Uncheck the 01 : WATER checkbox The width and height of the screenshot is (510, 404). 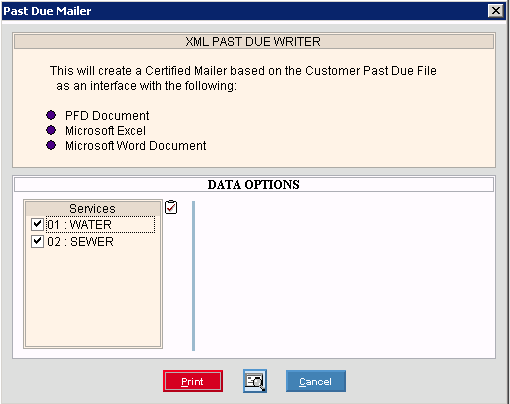[37, 224]
